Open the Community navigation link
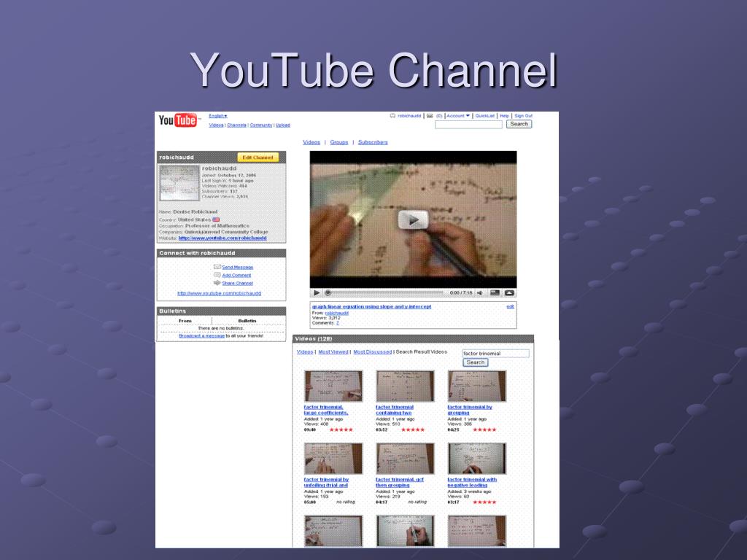 coord(261,125)
